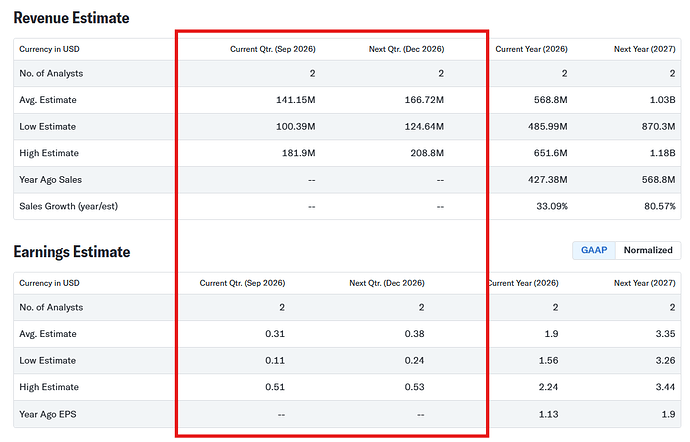690x442 pixels.
Task: Click 1.9 in Year Ago EPS row
Action: pyautogui.click(x=668, y=414)
